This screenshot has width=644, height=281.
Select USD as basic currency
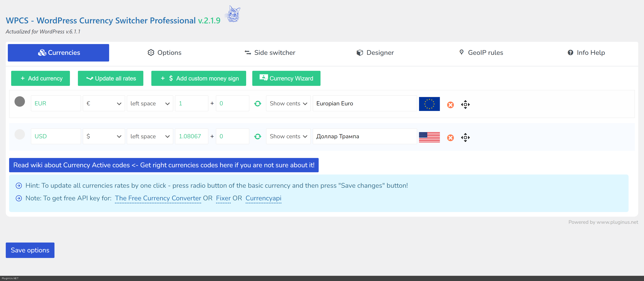[x=20, y=135]
